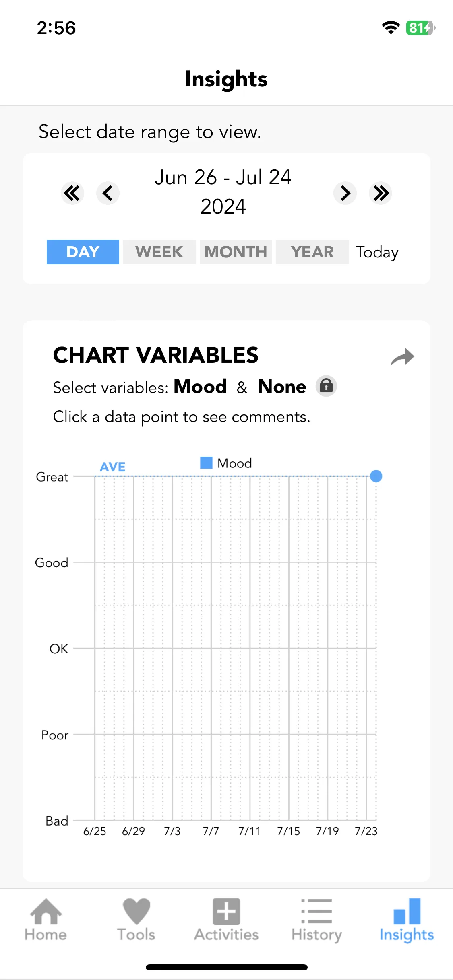This screenshot has width=453, height=980.
Task: Select WEEK range toggle
Action: click(x=159, y=252)
